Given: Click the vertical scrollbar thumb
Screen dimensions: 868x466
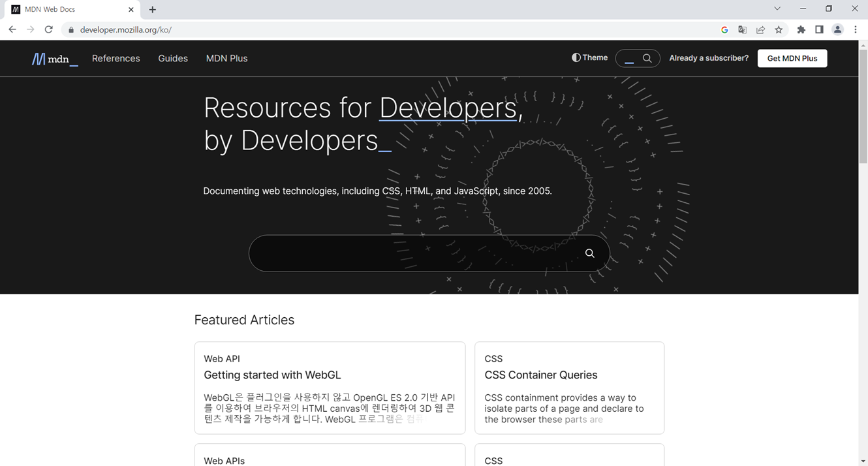Looking at the screenshot, I should pyautogui.click(x=863, y=106).
